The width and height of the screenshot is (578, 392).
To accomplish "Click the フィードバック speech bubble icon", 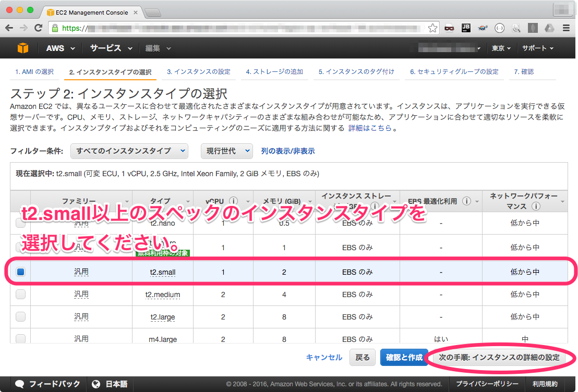I will [19, 384].
